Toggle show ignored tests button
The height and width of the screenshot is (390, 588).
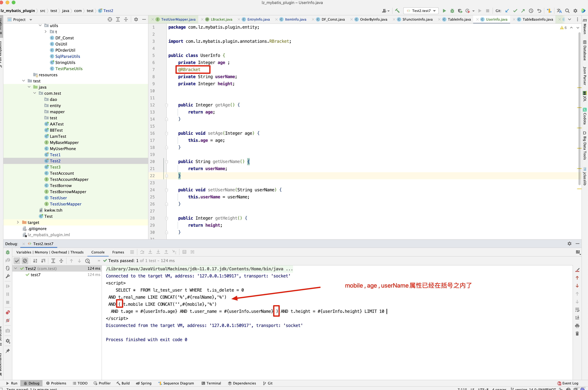25,261
